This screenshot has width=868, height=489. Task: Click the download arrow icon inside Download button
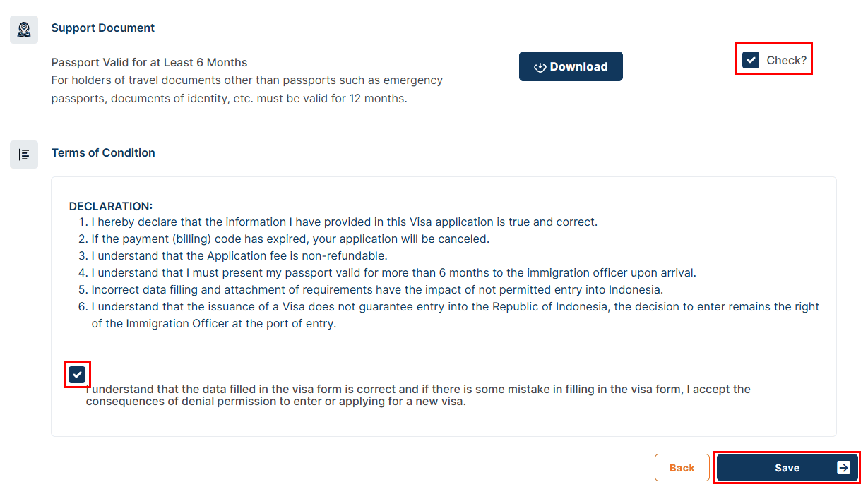pyautogui.click(x=540, y=67)
